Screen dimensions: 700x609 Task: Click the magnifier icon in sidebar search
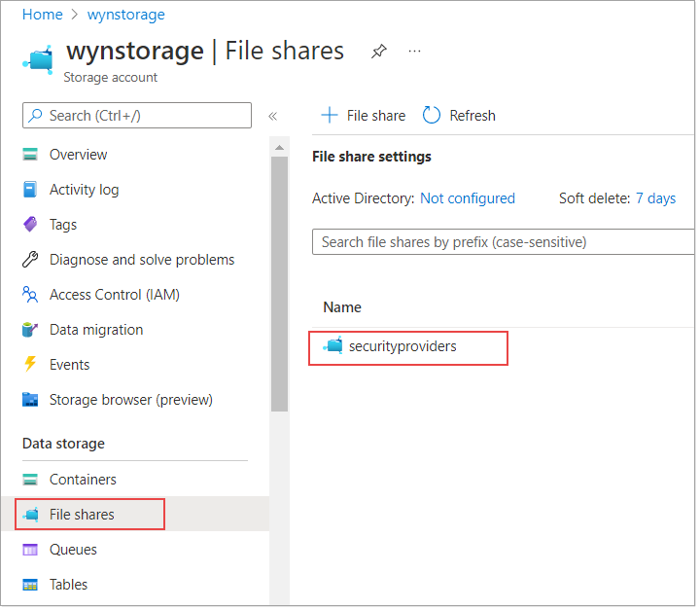[35, 116]
